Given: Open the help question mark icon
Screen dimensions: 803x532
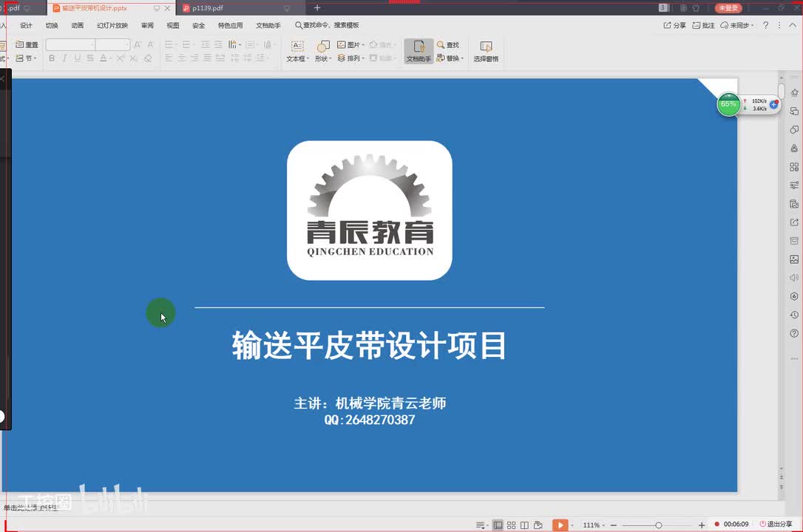Looking at the screenshot, I should [x=765, y=25].
